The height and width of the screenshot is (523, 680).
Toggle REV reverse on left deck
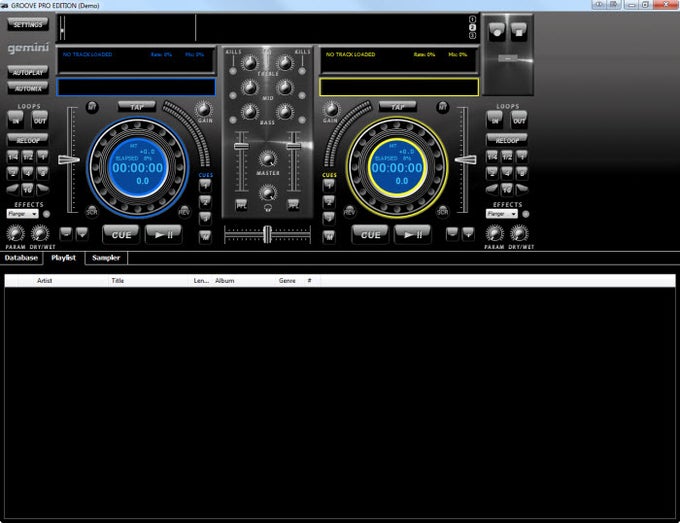point(184,211)
